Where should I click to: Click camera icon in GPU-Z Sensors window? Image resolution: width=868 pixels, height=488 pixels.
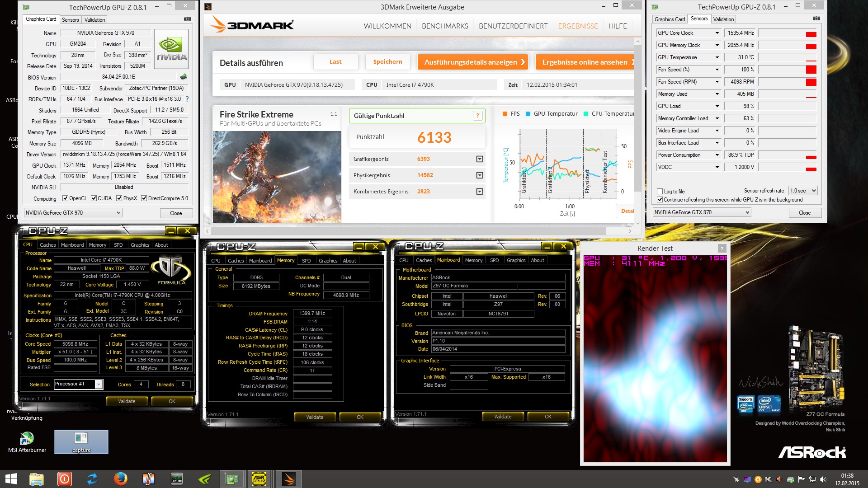pyautogui.click(x=816, y=19)
